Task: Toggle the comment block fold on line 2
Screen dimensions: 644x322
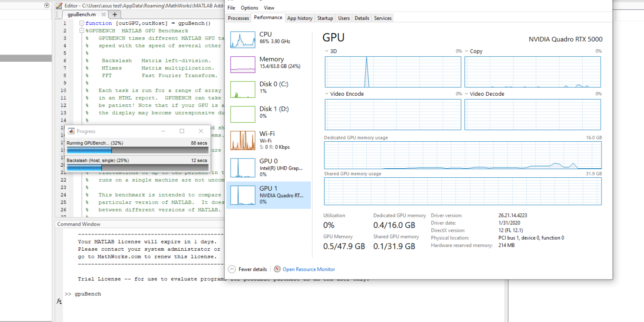Action: click(x=82, y=31)
